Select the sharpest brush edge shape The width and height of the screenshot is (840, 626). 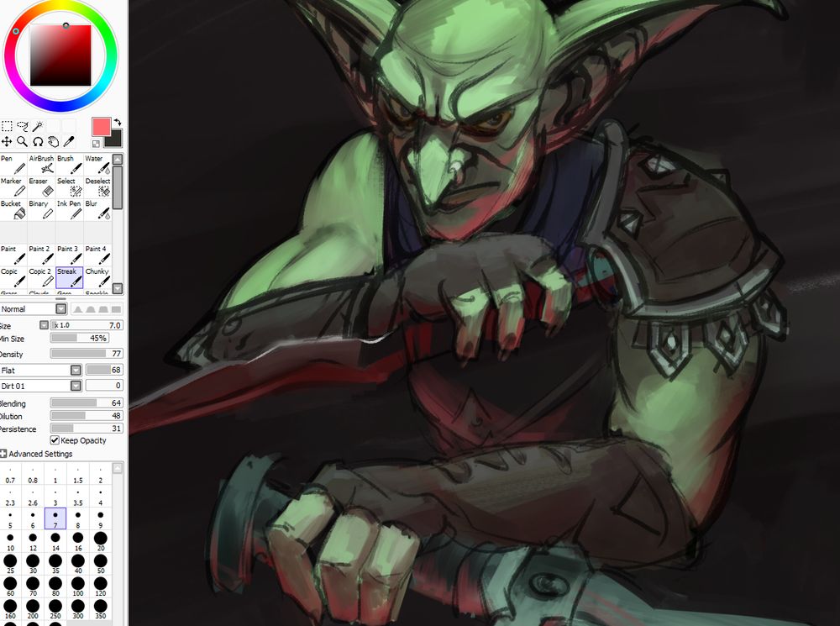pos(78,309)
